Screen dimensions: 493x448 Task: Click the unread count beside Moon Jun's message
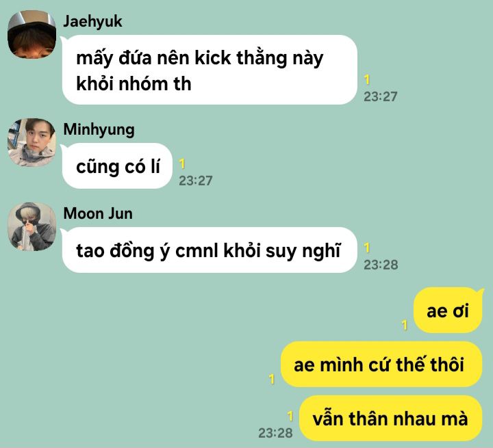[x=367, y=248]
